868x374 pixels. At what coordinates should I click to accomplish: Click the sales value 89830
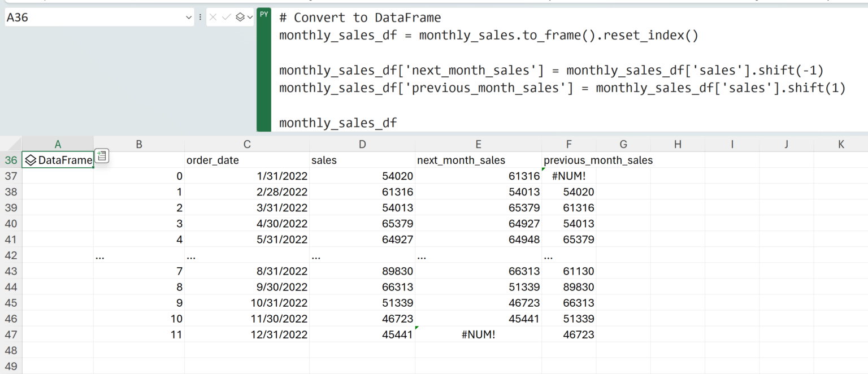[x=362, y=271]
